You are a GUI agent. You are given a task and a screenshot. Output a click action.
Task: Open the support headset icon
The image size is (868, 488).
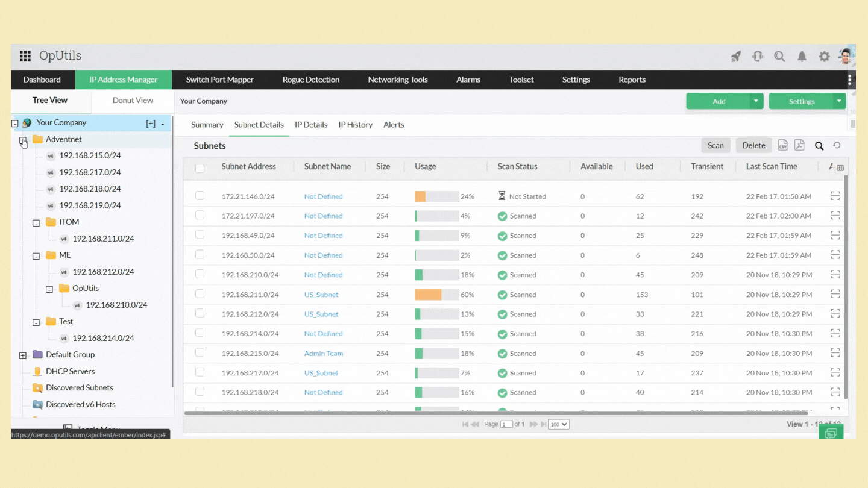tap(758, 56)
